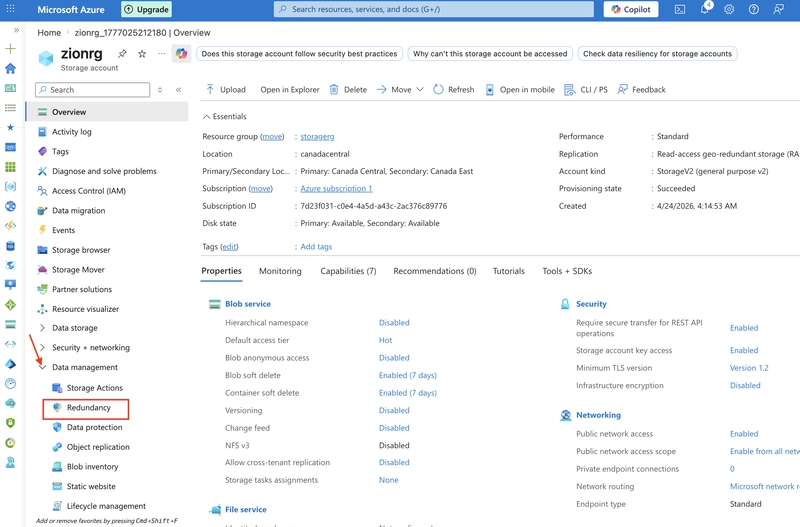Image resolution: width=800 pixels, height=527 pixels.
Task: Expand the Data storage menu group
Action: coord(42,328)
